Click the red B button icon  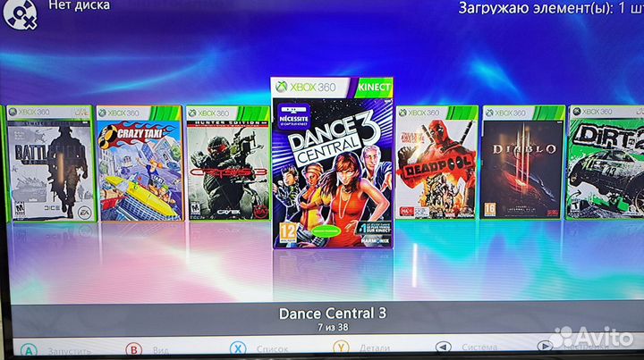pyautogui.click(x=133, y=350)
